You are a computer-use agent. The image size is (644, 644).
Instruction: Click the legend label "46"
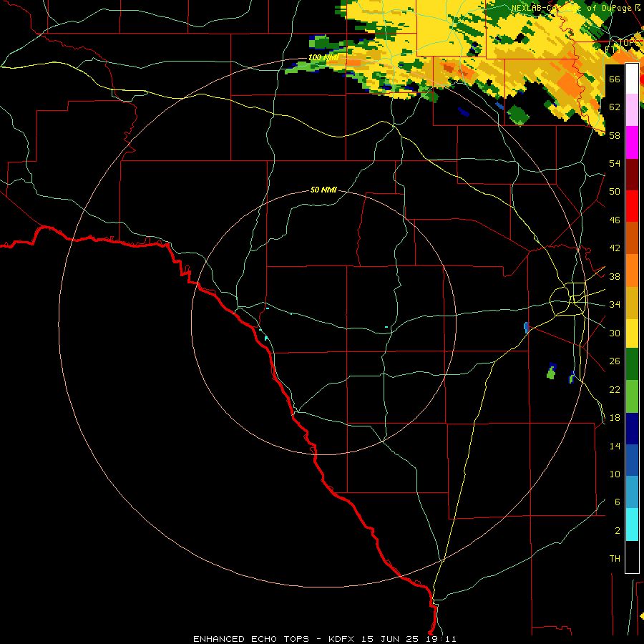[x=615, y=220]
